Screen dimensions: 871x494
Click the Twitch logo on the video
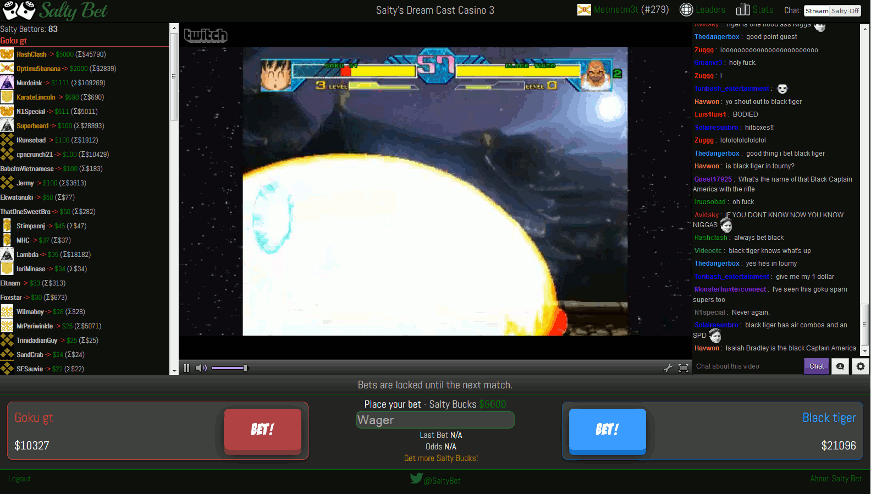click(206, 36)
